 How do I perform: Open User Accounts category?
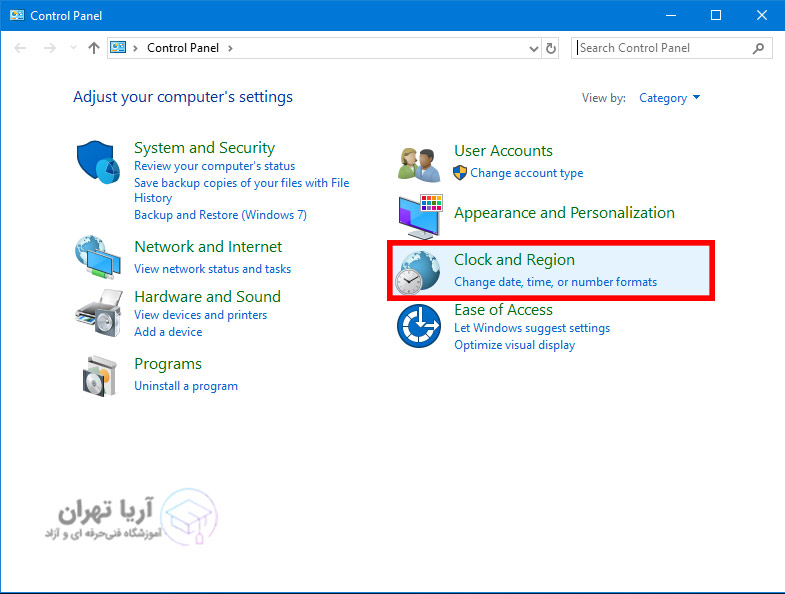(x=503, y=151)
